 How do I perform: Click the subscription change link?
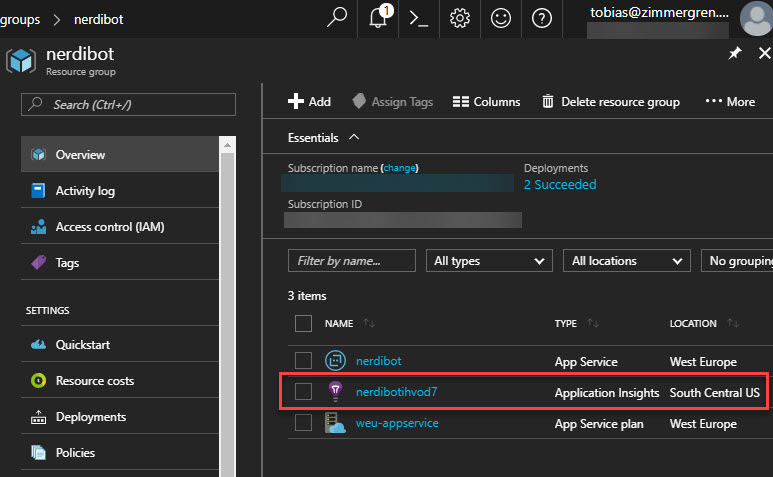(400, 168)
